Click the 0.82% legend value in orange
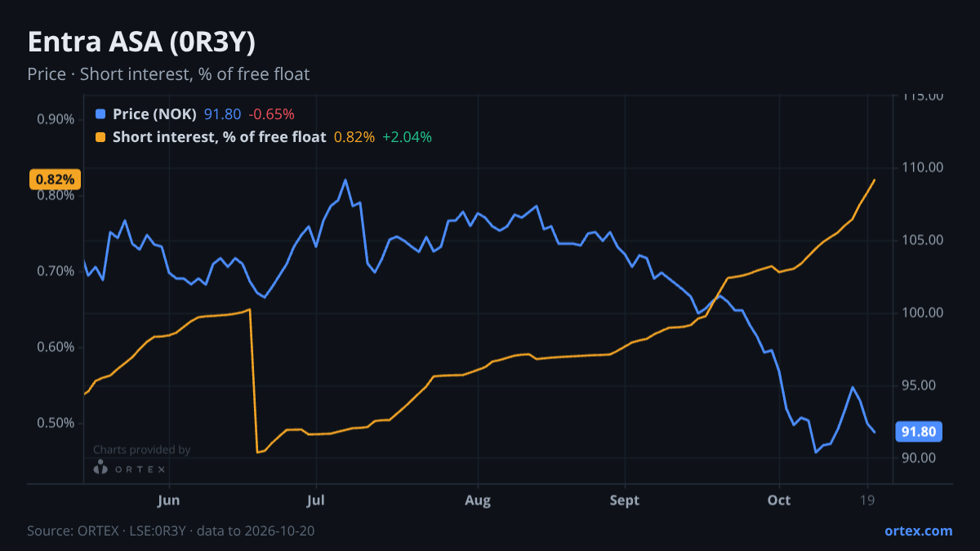980x551 pixels. 354,137
